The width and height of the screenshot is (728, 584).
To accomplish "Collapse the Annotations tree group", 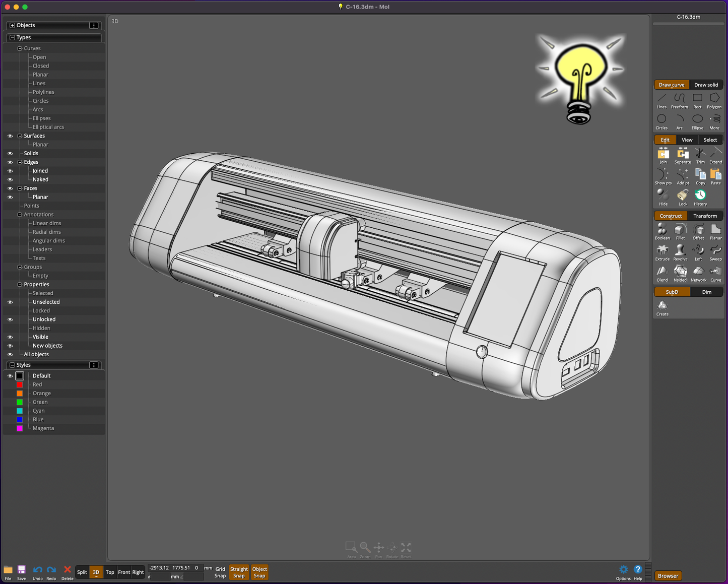I will [x=20, y=215].
